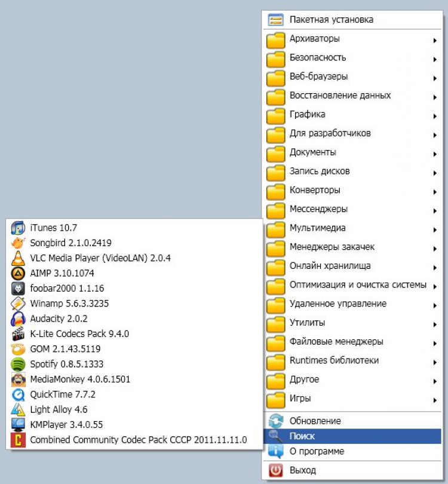Expand the Мессенджеры submenu arrow
This screenshot has height=484, width=448.
(435, 211)
